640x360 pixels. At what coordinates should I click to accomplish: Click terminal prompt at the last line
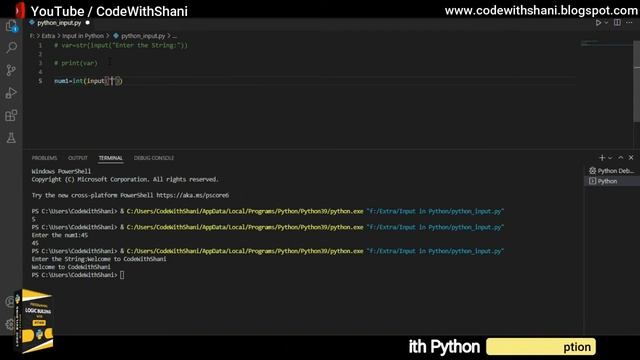(78, 275)
